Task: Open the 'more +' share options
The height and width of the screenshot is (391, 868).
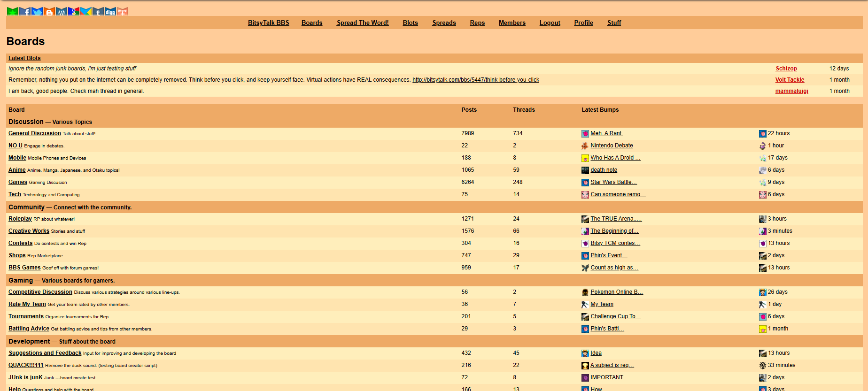Action: [x=123, y=11]
